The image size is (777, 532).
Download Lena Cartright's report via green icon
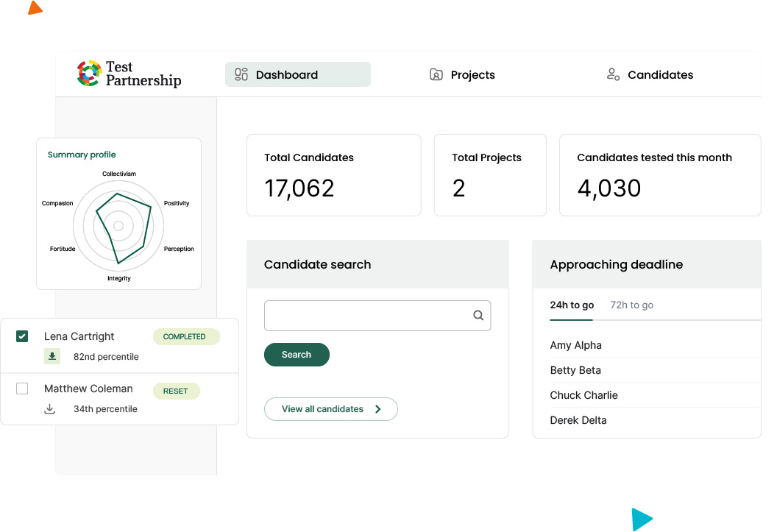tap(52, 357)
